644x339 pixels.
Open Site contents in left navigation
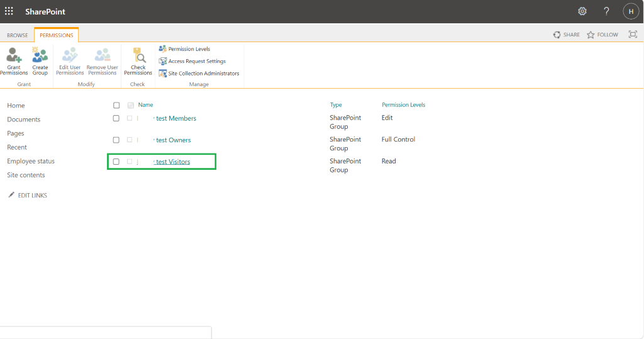pyautogui.click(x=26, y=175)
